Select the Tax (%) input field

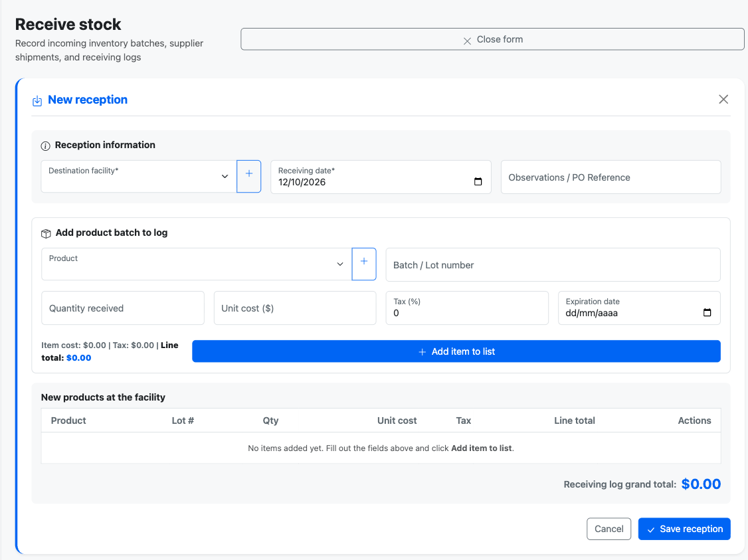pyautogui.click(x=467, y=308)
